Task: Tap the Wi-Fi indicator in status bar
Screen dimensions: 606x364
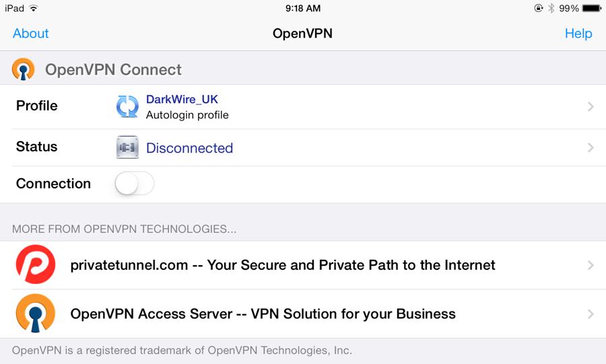Action: click(x=34, y=8)
